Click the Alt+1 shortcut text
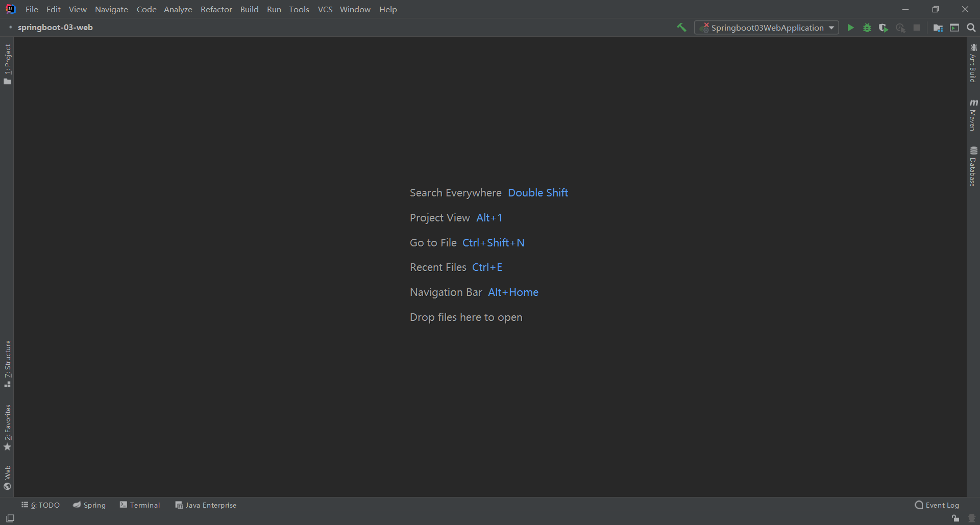 [x=489, y=218]
